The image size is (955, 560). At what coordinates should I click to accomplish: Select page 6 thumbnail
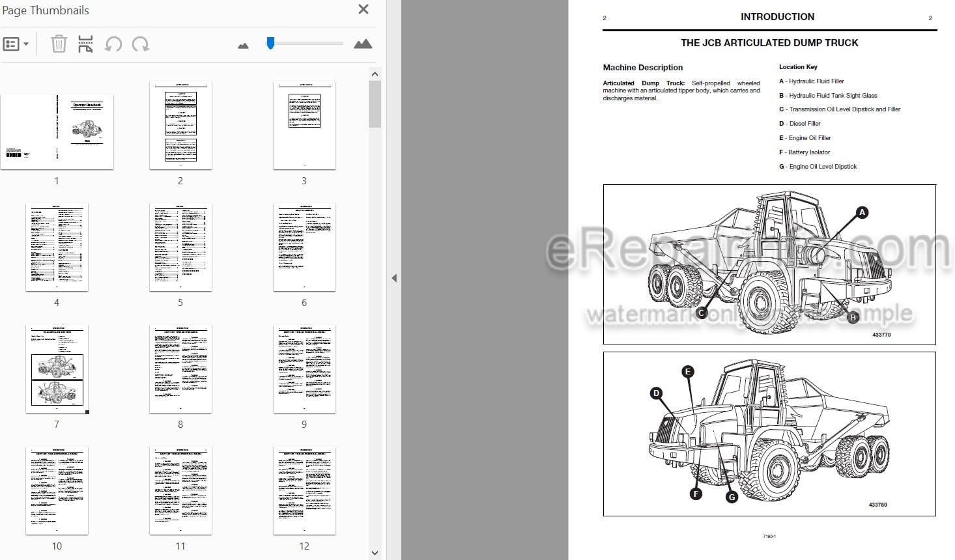tap(304, 247)
